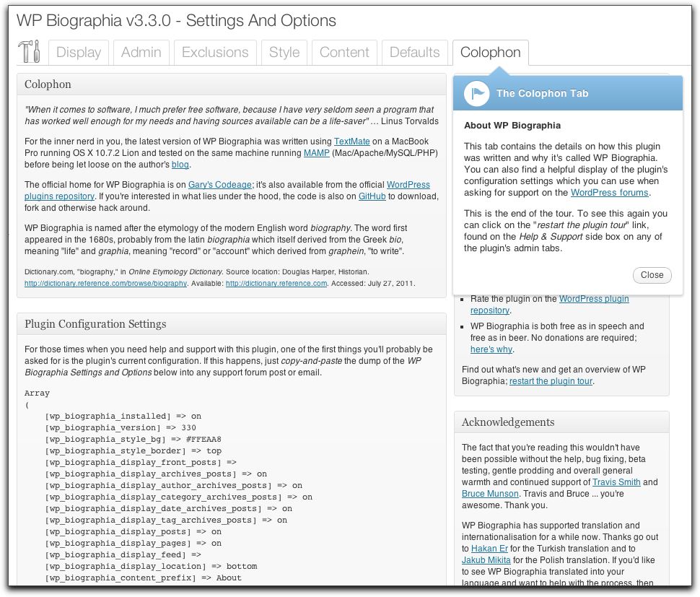Close the Colophon tour popup
Screen dimensions: 700x597
(652, 275)
